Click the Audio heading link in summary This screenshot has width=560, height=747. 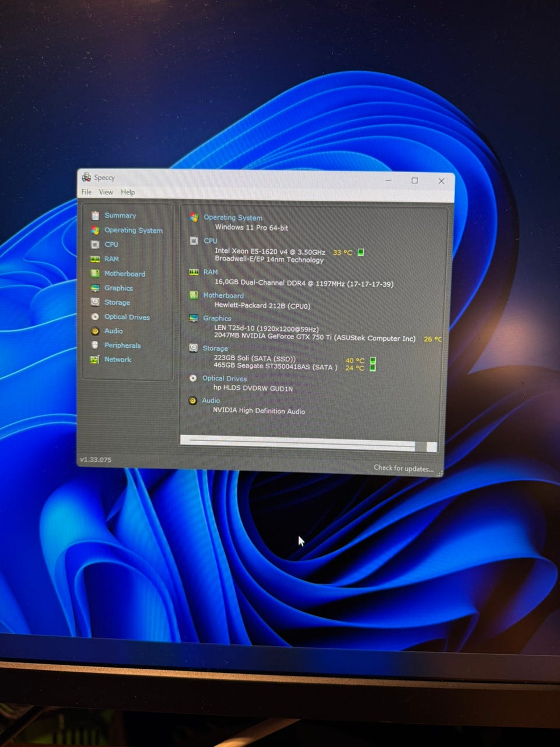click(211, 400)
